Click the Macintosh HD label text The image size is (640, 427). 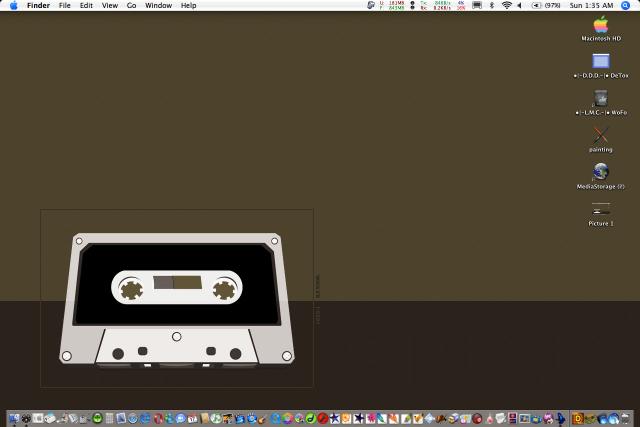click(601, 38)
